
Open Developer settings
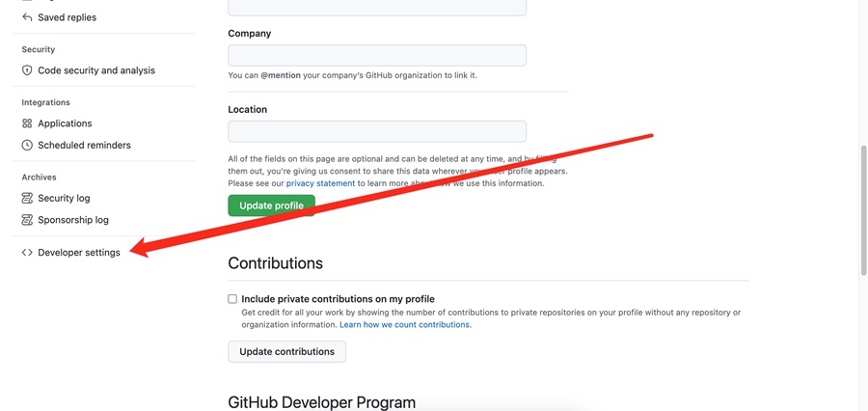coord(78,253)
